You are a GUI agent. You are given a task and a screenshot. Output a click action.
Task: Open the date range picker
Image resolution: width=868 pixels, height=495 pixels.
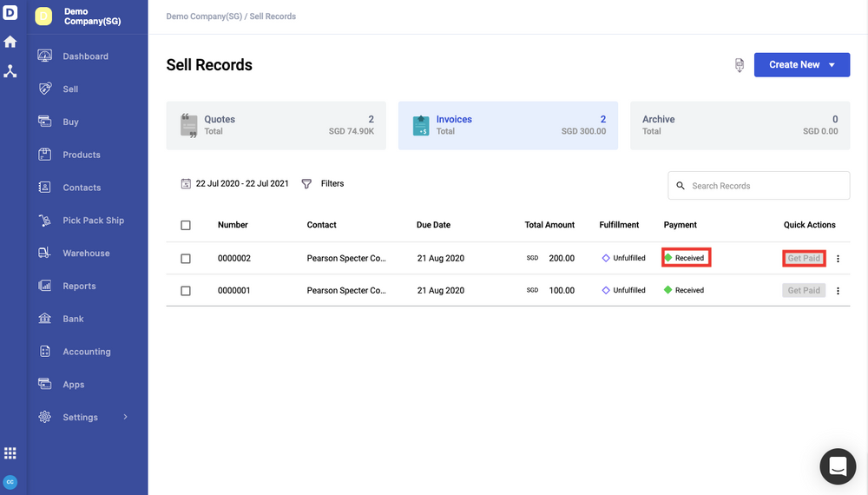(234, 184)
